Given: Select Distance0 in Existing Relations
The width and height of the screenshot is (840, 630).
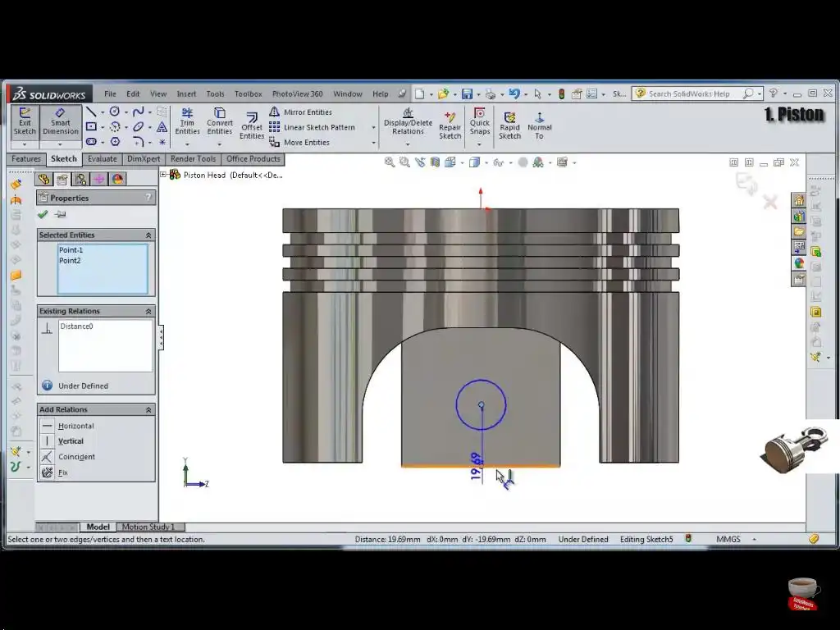Looking at the screenshot, I should coord(76,326).
